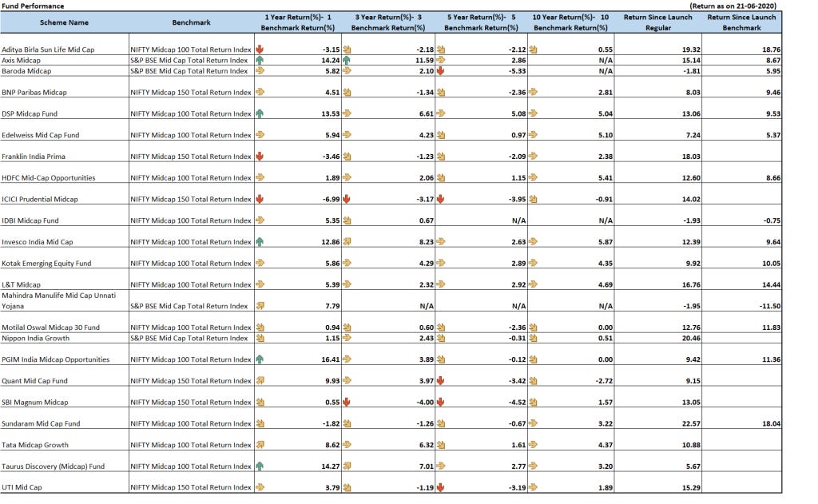
Task: Click the benchmark cell of Axis Midcap row
Action: pos(192,60)
